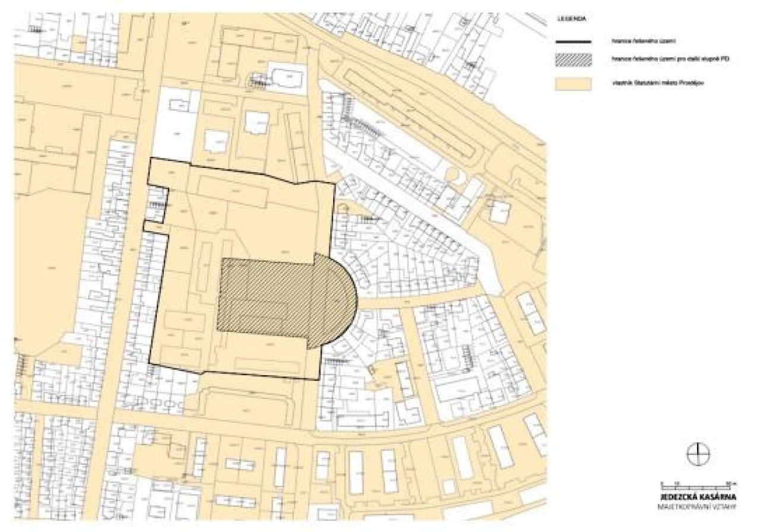Image resolution: width=760 pixels, height=532 pixels.
Task: Click the white parcel block north-west of outlined site
Action: [x=173, y=123]
